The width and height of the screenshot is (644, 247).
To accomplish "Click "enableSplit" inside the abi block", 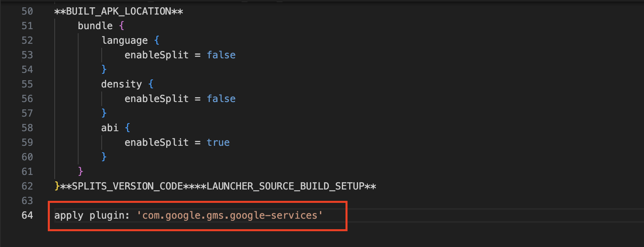I will (x=156, y=143).
